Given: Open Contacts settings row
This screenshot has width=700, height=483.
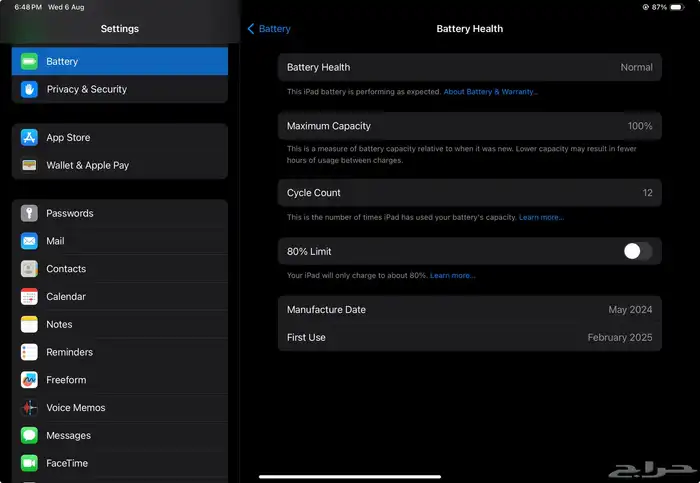Looking at the screenshot, I should click(120, 269).
